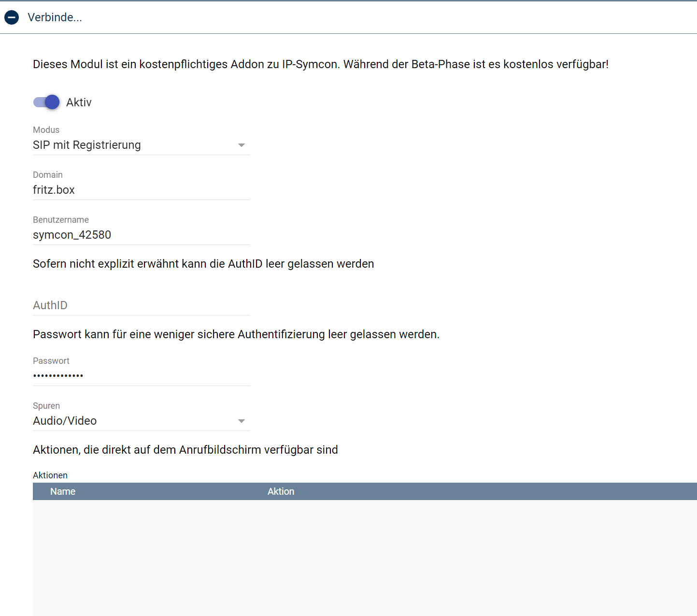This screenshot has height=616, width=697.
Task: Toggle the Aktiv switch off
Action: pyautogui.click(x=46, y=102)
